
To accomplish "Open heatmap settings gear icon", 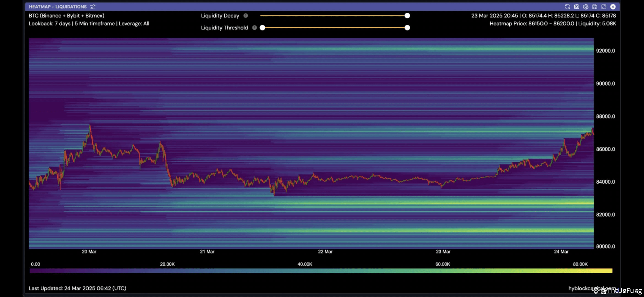I will 586,7.
